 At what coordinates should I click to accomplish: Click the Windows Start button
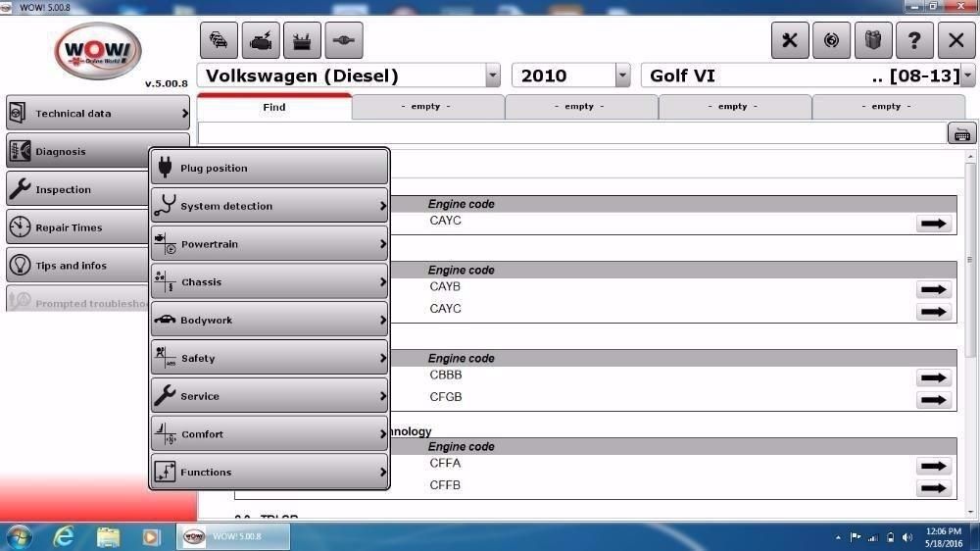(x=20, y=536)
